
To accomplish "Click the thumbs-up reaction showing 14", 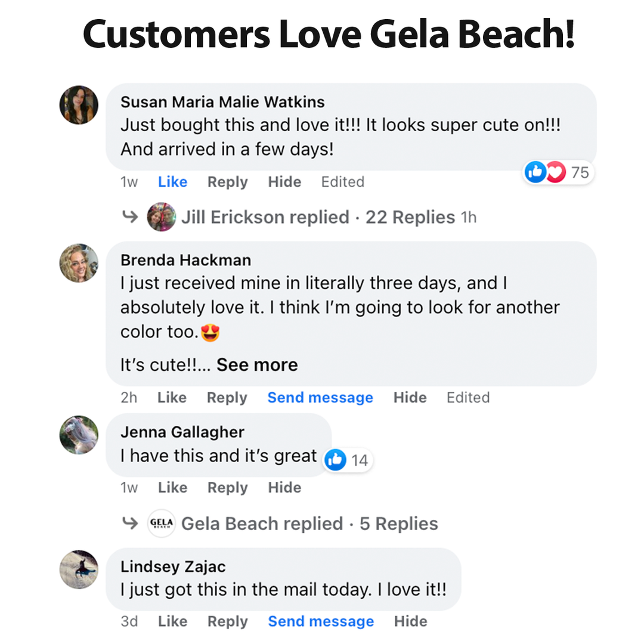I will tap(347, 460).
